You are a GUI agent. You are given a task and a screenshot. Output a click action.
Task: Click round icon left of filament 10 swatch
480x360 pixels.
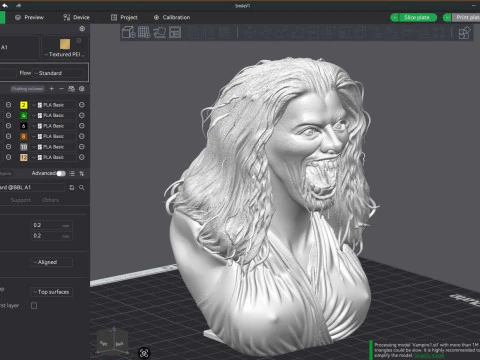pos(9,147)
